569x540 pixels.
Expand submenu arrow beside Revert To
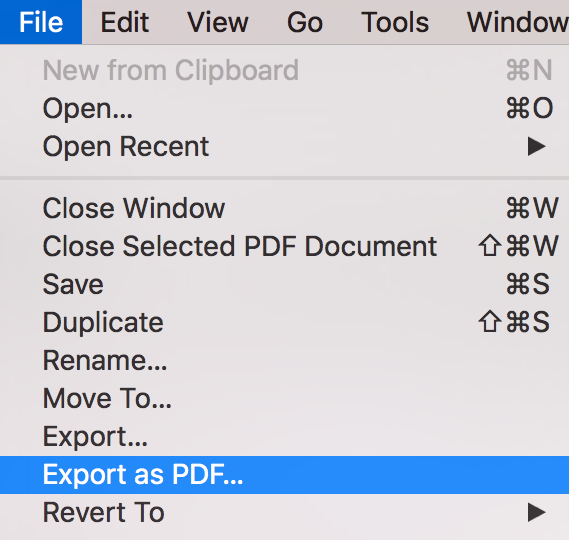point(537,512)
